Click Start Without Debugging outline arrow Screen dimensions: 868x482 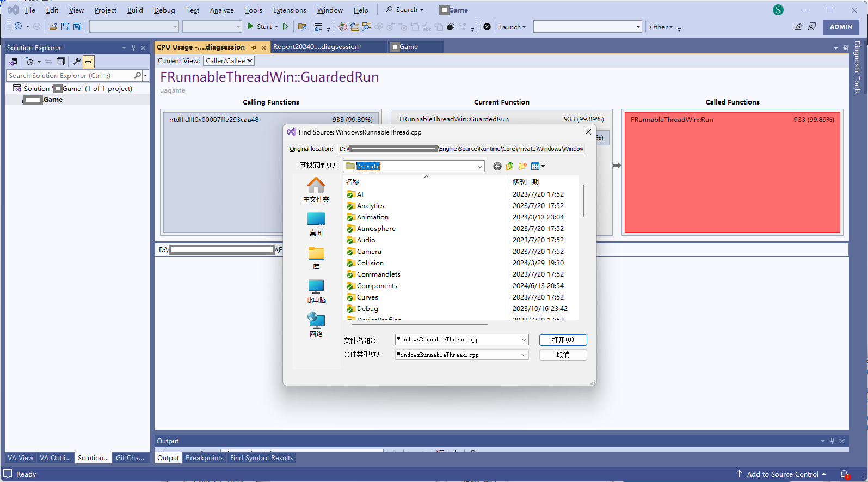[285, 26]
